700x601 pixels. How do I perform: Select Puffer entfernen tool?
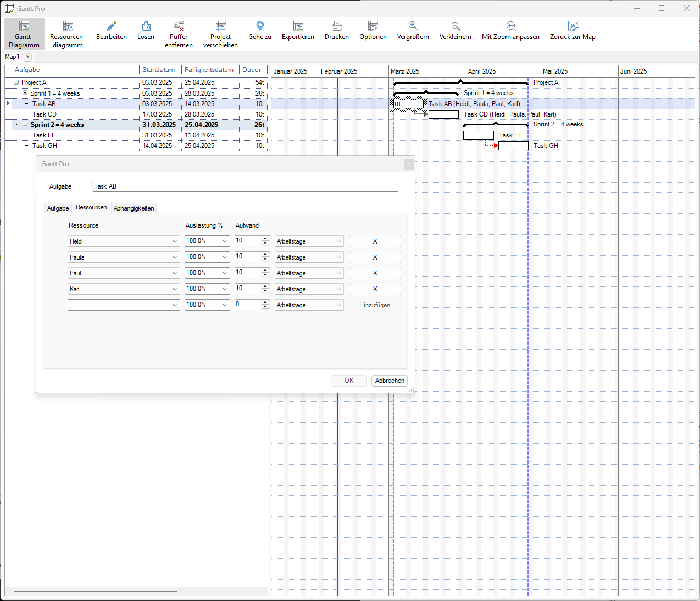tap(179, 34)
